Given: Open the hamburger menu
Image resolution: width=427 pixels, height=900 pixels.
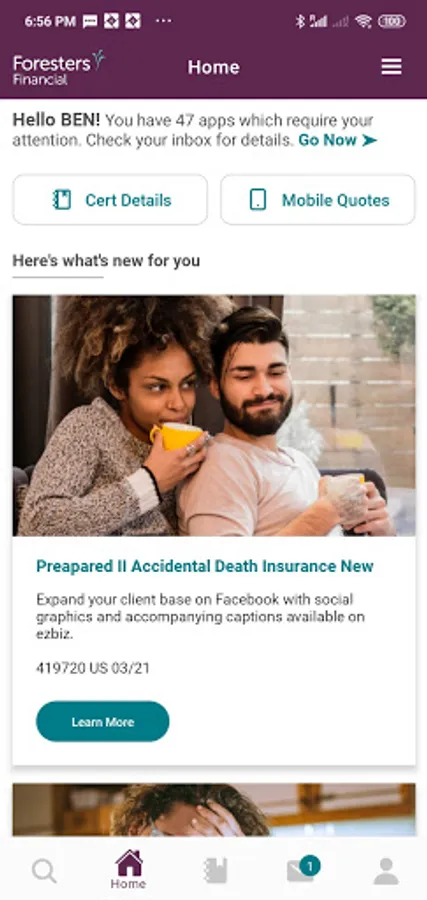Looking at the screenshot, I should pos(391,67).
